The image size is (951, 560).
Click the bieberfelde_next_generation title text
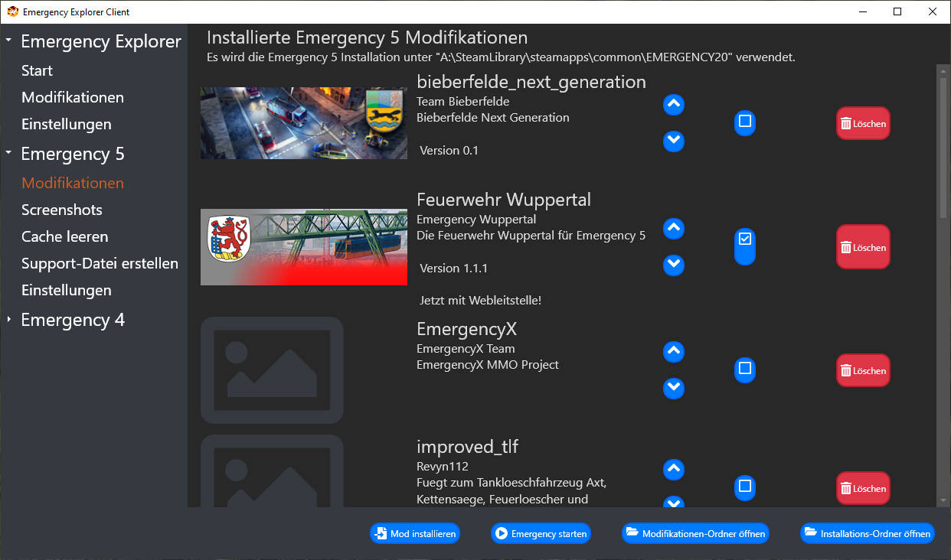pos(531,82)
